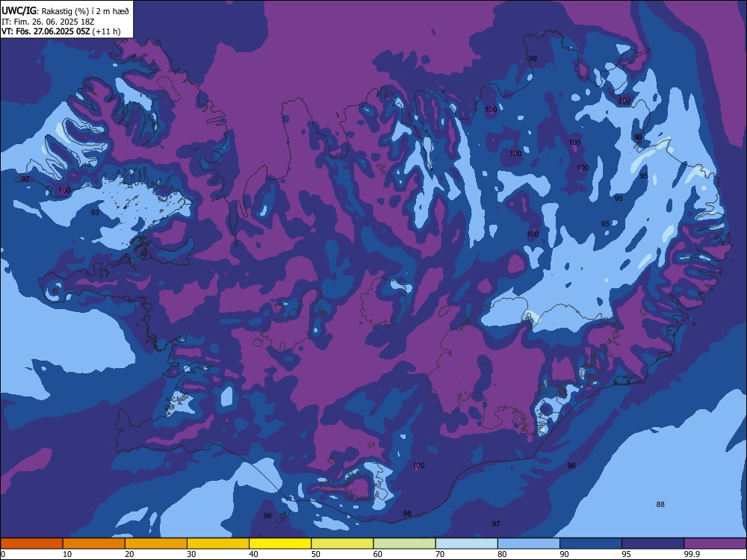
Task: Click the '93' humidity value on the map
Action: (x=96, y=212)
